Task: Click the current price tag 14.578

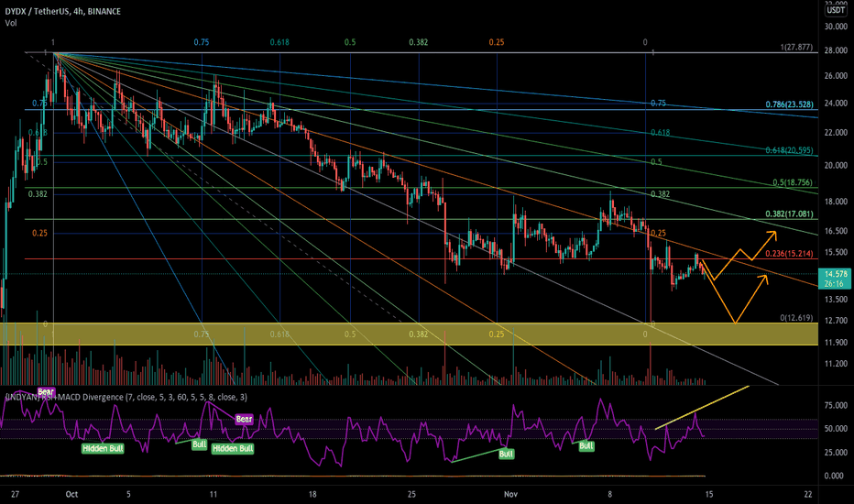Action: (x=836, y=274)
